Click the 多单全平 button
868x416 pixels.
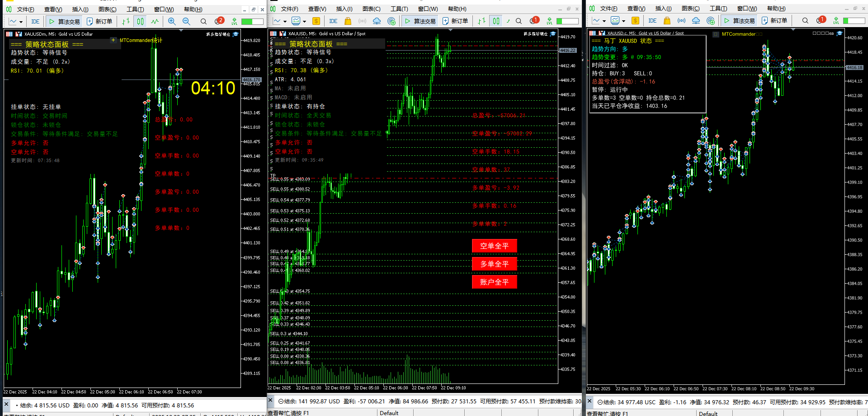pyautogui.click(x=494, y=264)
